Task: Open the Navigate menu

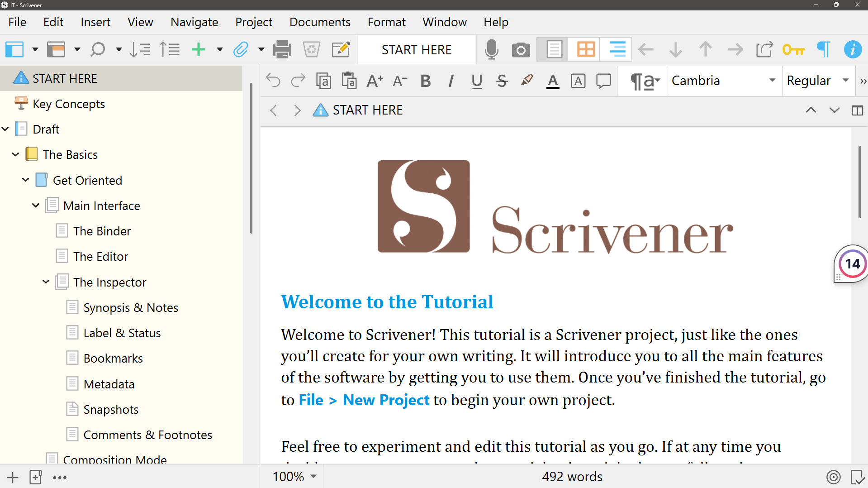Action: [194, 22]
